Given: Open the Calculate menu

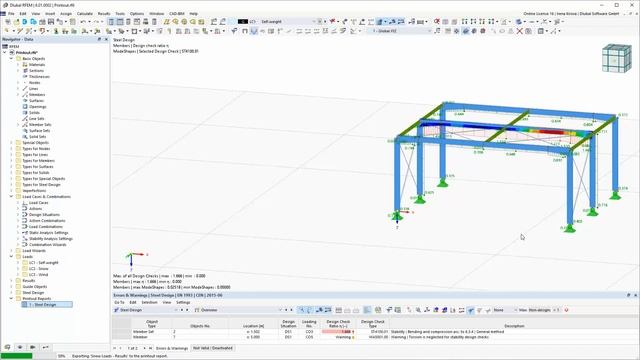Looking at the screenshot, I should click(x=85, y=13).
